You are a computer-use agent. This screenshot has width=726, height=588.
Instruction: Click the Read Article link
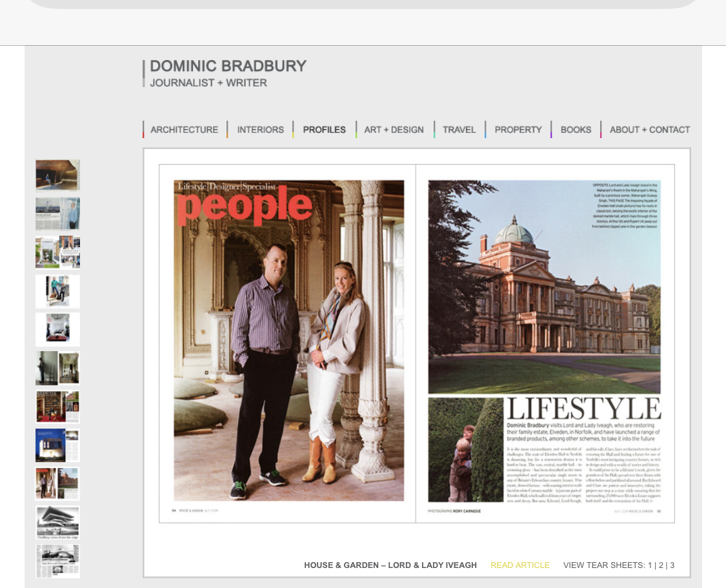click(x=519, y=565)
